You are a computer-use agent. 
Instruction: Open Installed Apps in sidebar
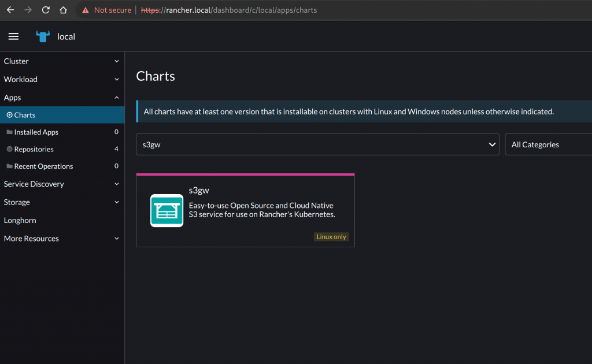coord(36,132)
